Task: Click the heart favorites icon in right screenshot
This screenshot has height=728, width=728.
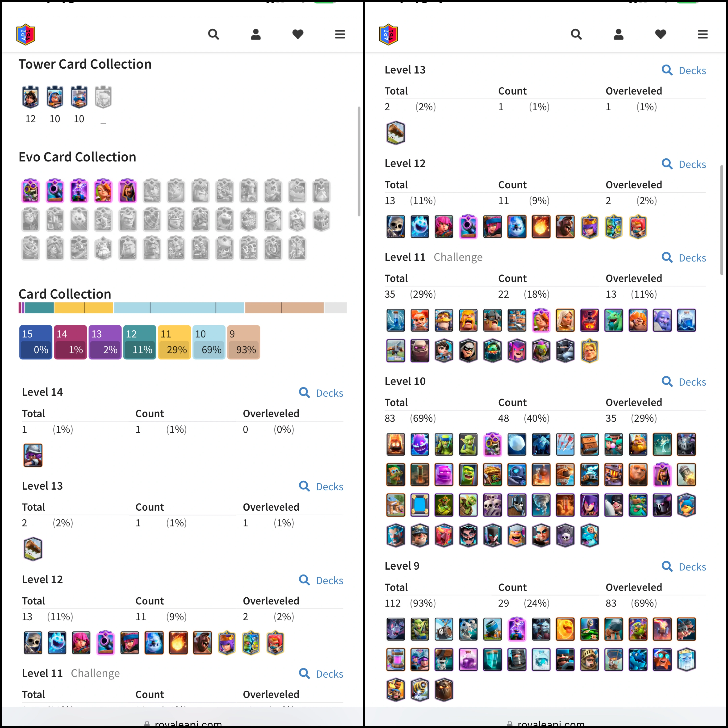Action: click(x=660, y=34)
